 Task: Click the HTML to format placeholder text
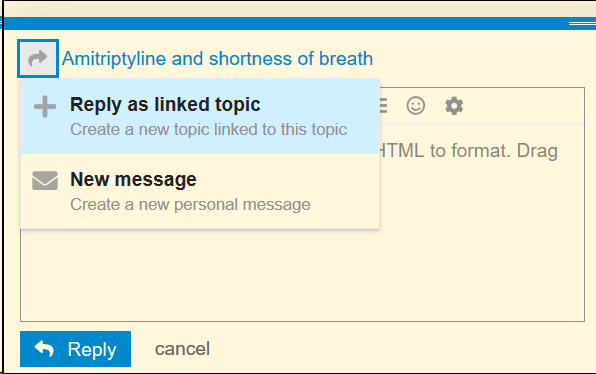point(469,151)
